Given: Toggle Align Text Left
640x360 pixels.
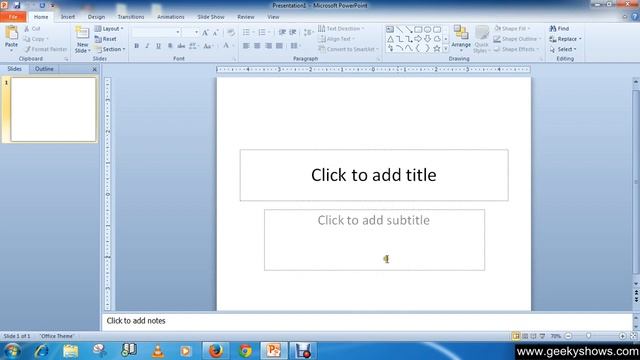Looking at the screenshot, I should 246,46.
